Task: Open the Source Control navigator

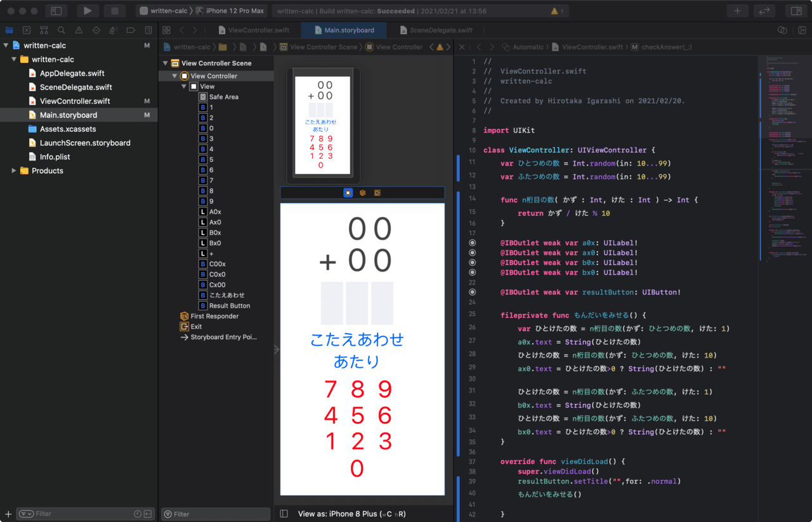Action: tap(27, 30)
